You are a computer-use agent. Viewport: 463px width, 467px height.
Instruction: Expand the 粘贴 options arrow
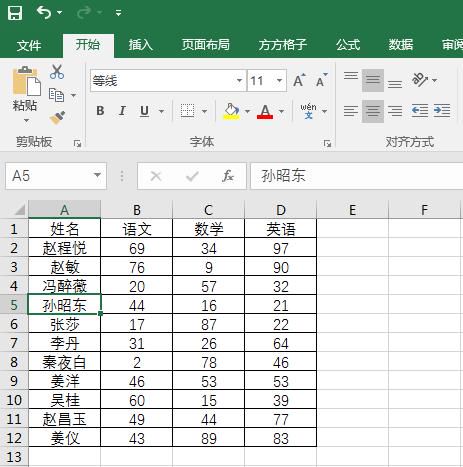26,120
